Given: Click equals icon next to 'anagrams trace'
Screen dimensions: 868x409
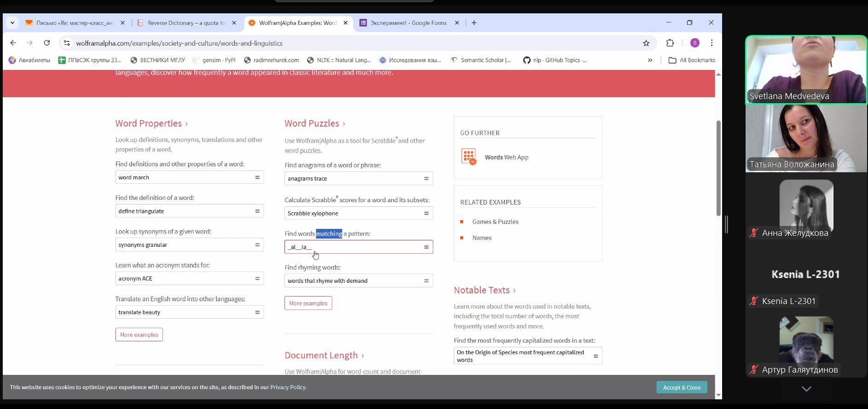Looking at the screenshot, I should click(x=426, y=179).
